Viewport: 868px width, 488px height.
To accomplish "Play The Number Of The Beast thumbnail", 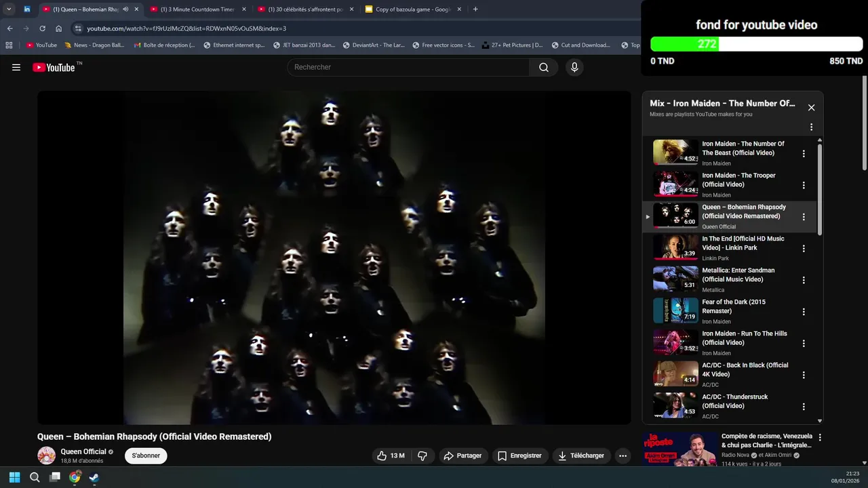I will (x=675, y=152).
